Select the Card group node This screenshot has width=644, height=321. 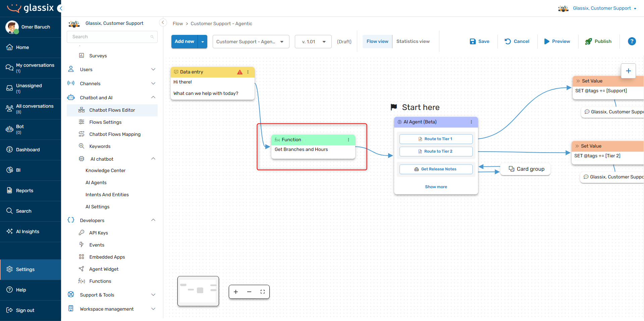pos(526,169)
